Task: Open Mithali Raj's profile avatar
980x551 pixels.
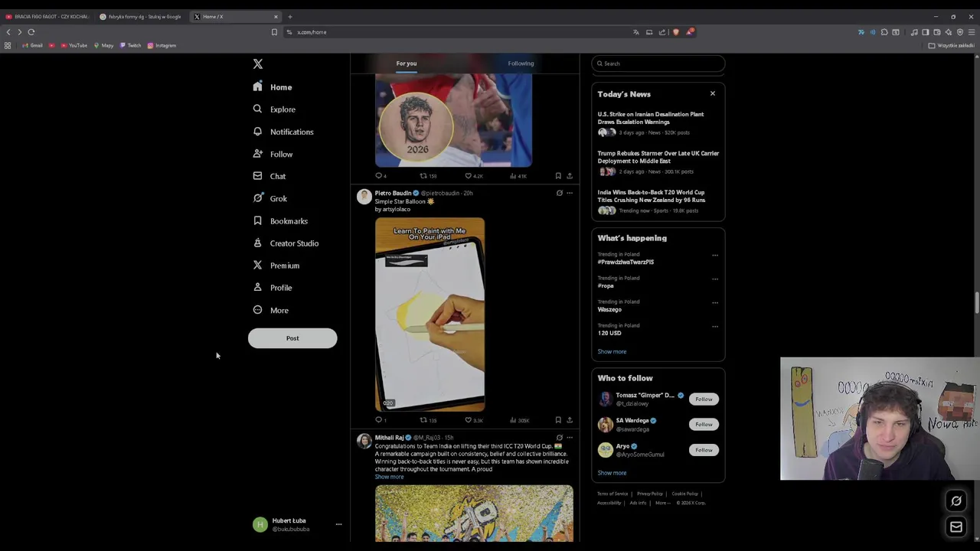Action: pyautogui.click(x=364, y=442)
